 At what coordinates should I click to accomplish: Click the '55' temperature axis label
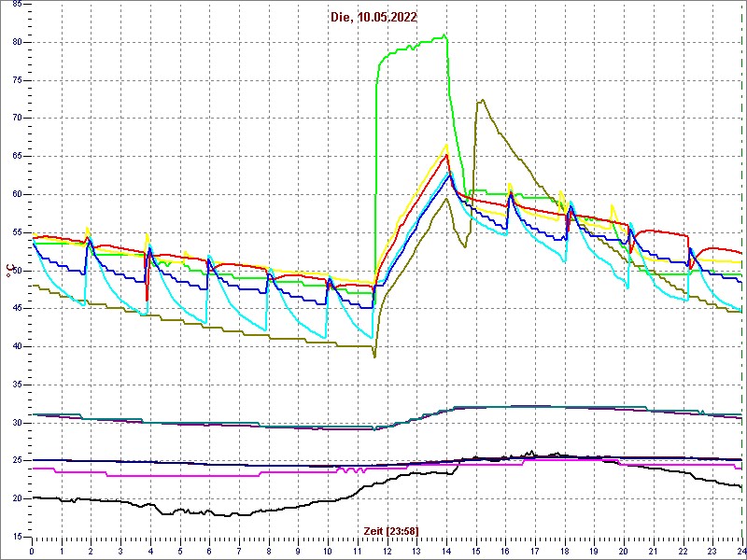pyautogui.click(x=16, y=232)
